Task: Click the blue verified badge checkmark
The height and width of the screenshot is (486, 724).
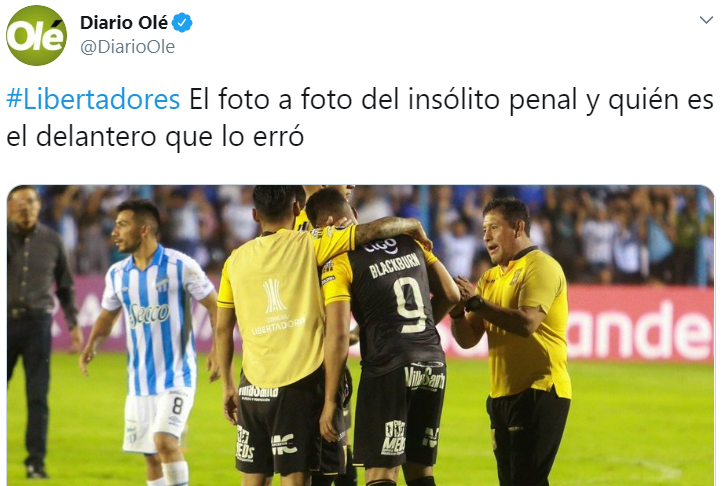Action: point(182,23)
